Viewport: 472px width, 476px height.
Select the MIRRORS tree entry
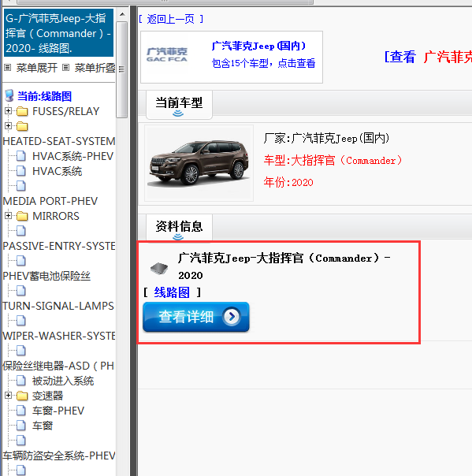click(x=56, y=216)
